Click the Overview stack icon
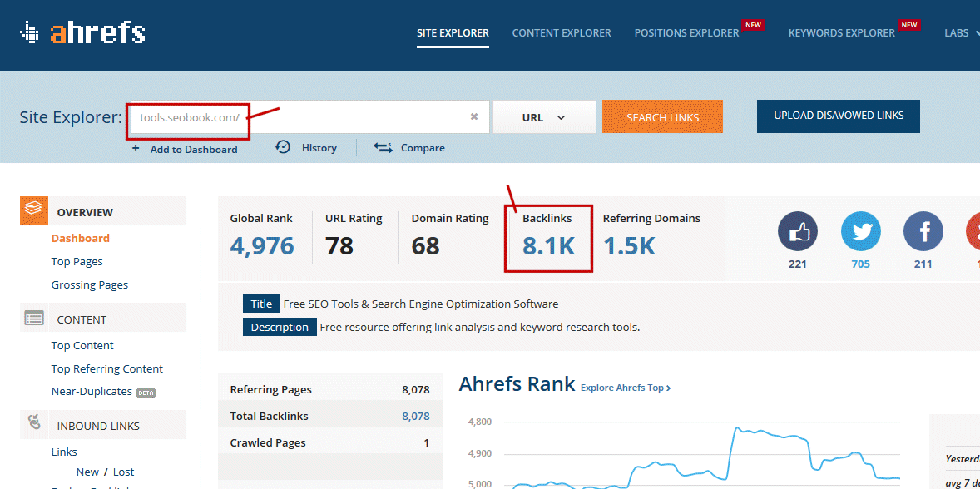 tap(34, 210)
